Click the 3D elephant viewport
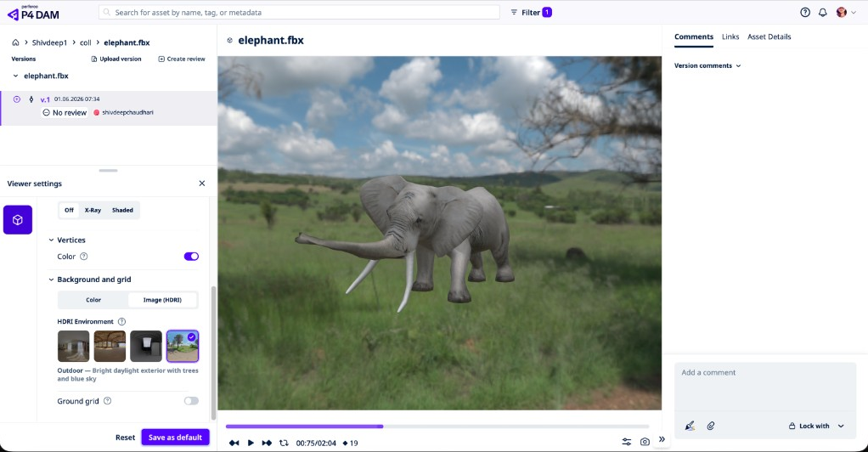Screen dimensions: 868x452 click(440, 233)
